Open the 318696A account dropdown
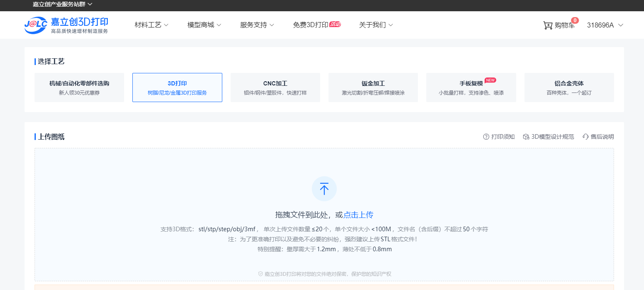This screenshot has width=644, height=290. (x=605, y=25)
